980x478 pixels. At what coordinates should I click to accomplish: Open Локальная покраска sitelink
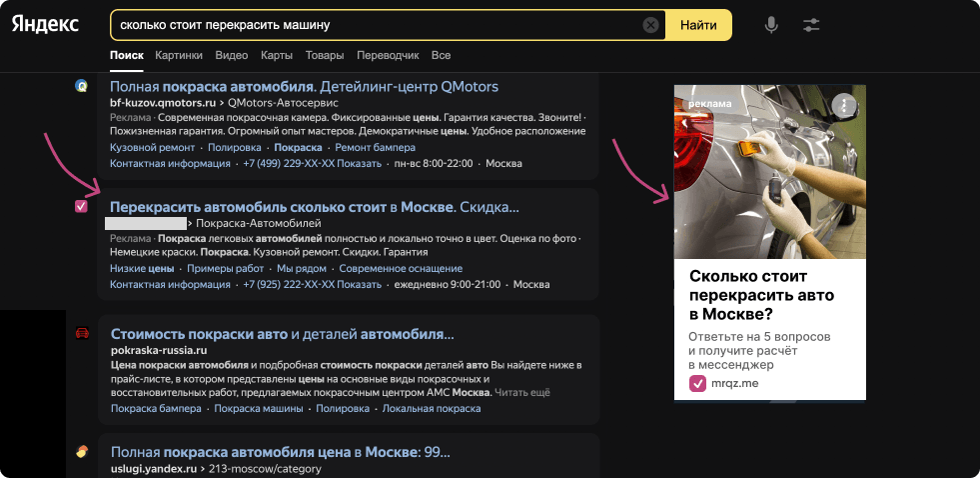pos(432,409)
